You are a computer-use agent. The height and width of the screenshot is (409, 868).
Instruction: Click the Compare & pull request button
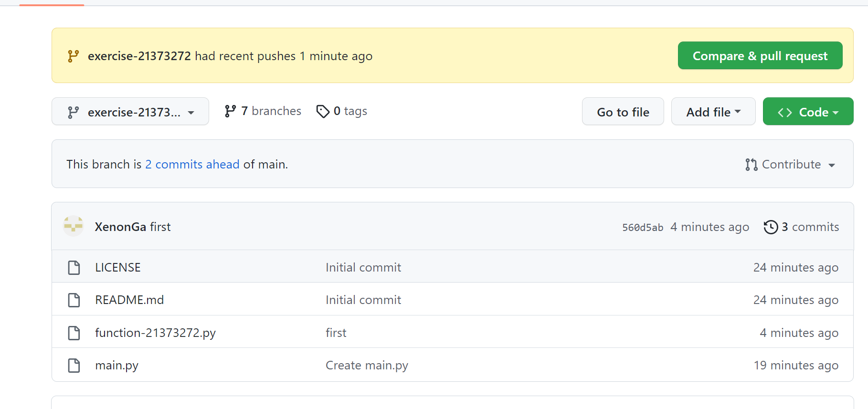(760, 55)
